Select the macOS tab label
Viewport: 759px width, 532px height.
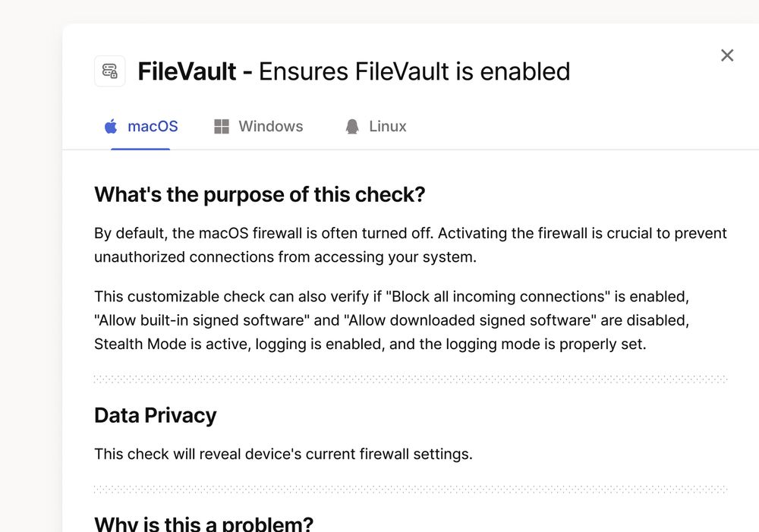coord(153,126)
